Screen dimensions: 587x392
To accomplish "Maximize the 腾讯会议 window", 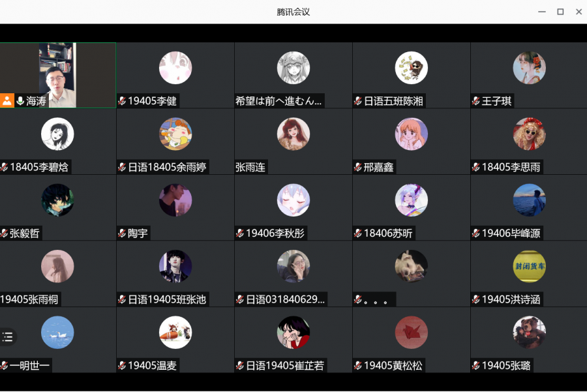I will 560,12.
